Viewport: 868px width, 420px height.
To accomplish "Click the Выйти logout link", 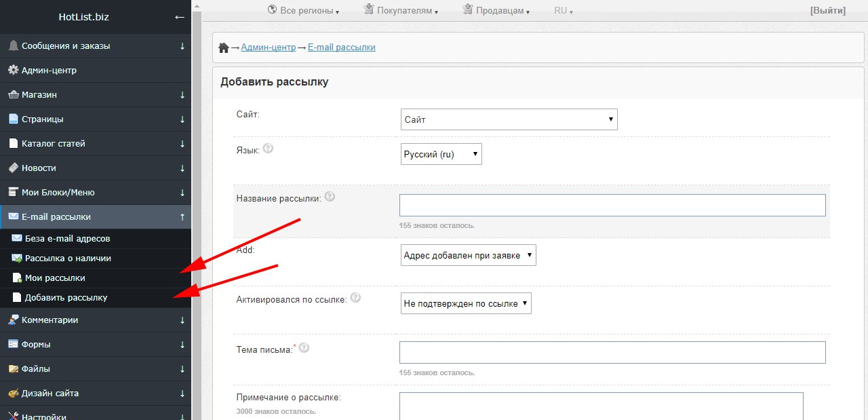I will tap(827, 10).
